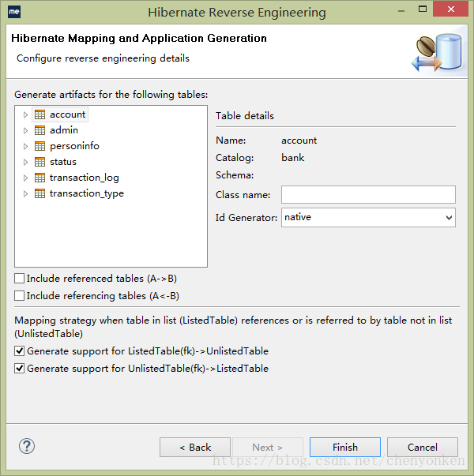Expand the status table node
Screen dimensions: 474x476
click(25, 162)
